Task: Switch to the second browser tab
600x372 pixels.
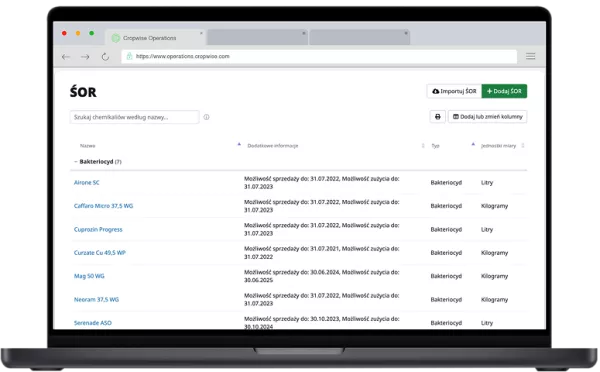Action: [258, 38]
